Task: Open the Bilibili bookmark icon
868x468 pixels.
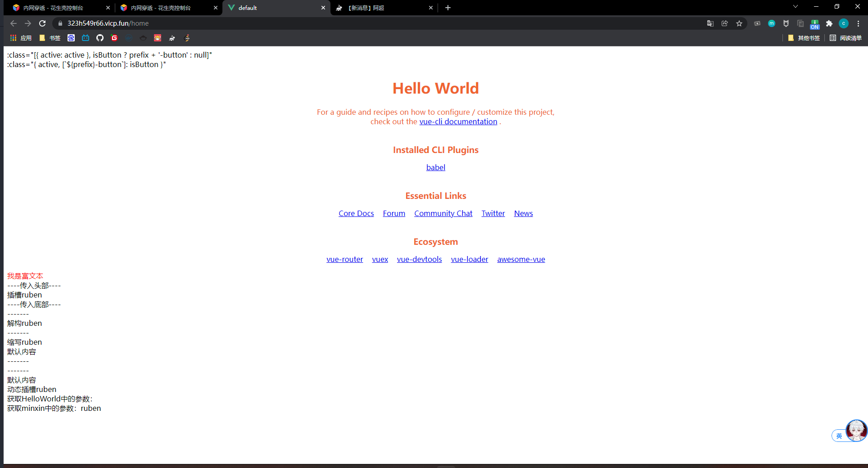Action: [86, 38]
